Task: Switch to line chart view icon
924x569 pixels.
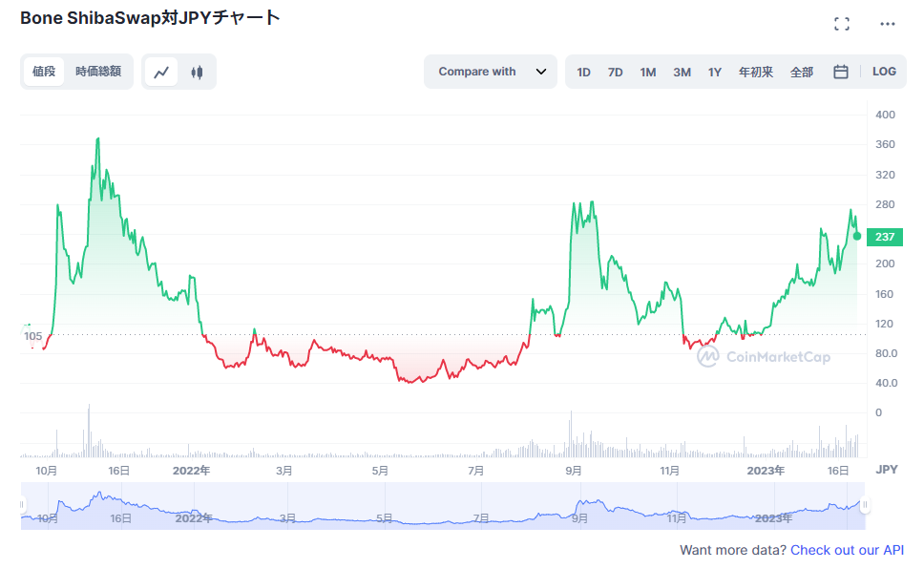Action: click(161, 72)
